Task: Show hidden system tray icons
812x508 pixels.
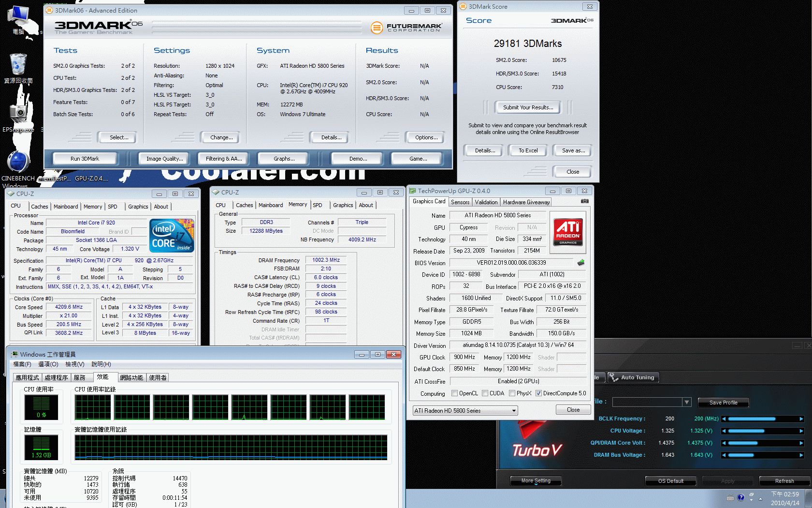Action: (760, 498)
